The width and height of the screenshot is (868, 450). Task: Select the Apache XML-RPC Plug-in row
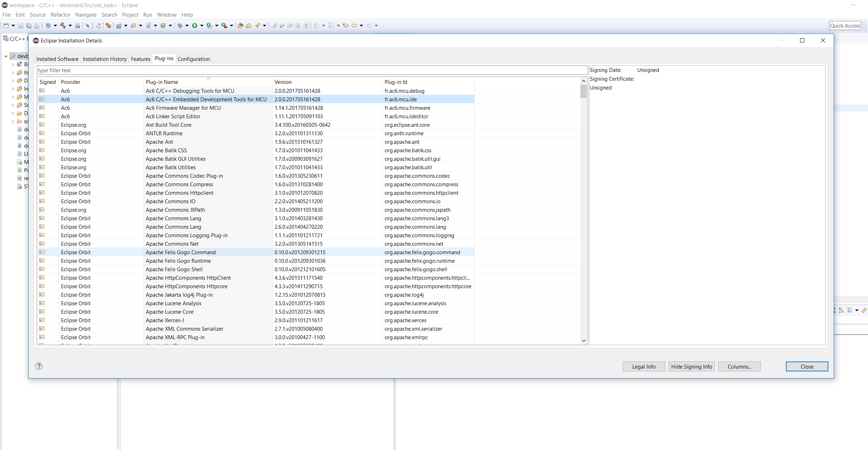[256, 337]
